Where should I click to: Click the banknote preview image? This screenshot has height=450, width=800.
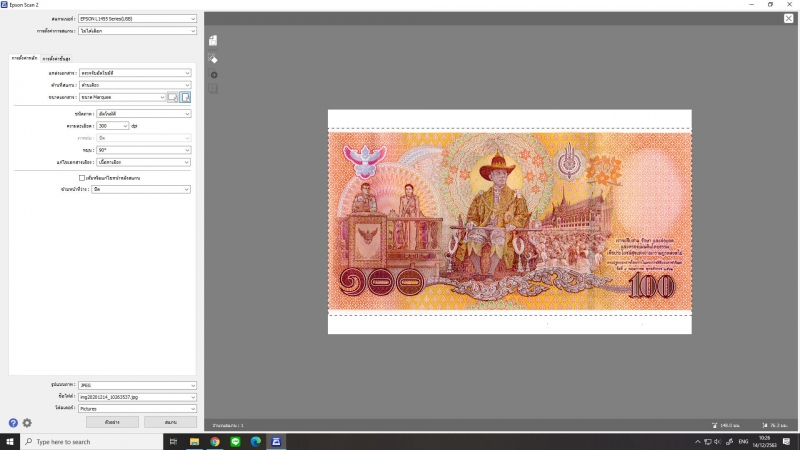coord(510,221)
